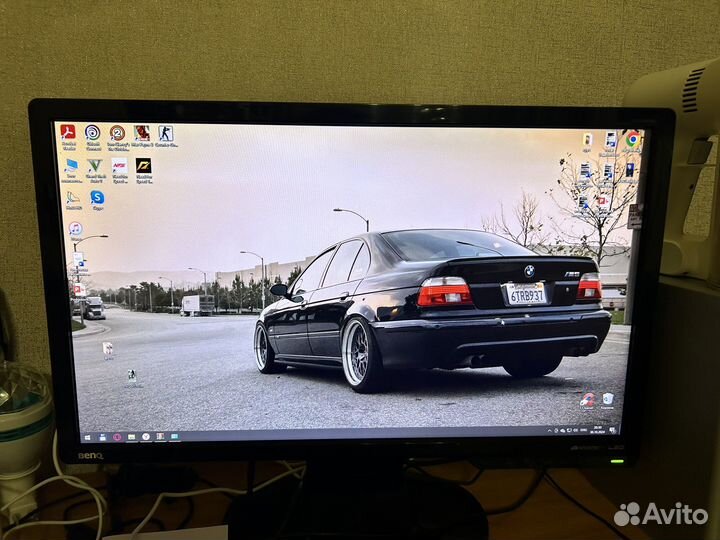Image resolution: width=720 pixels, height=540 pixels.
Task: Select the red icon beside the Recycle Bin
Action: (x=588, y=399)
